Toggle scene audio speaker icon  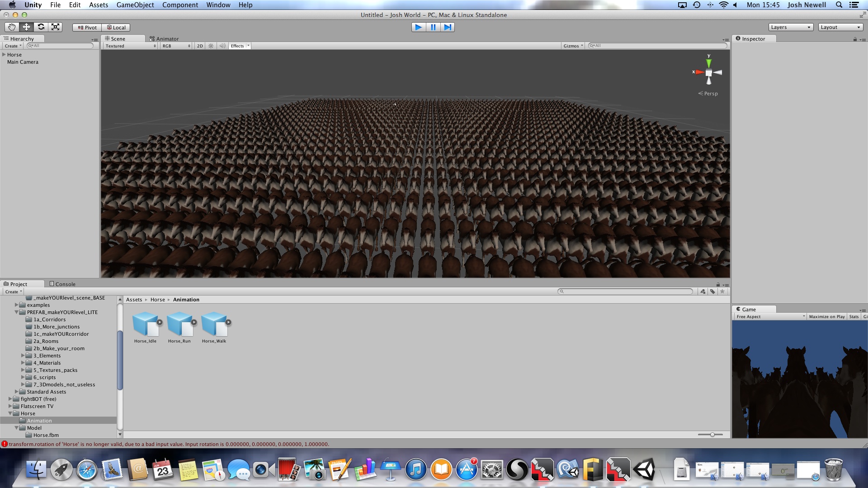tap(222, 46)
